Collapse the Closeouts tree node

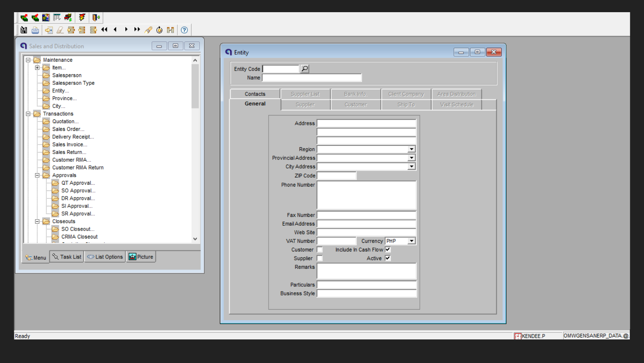click(37, 222)
